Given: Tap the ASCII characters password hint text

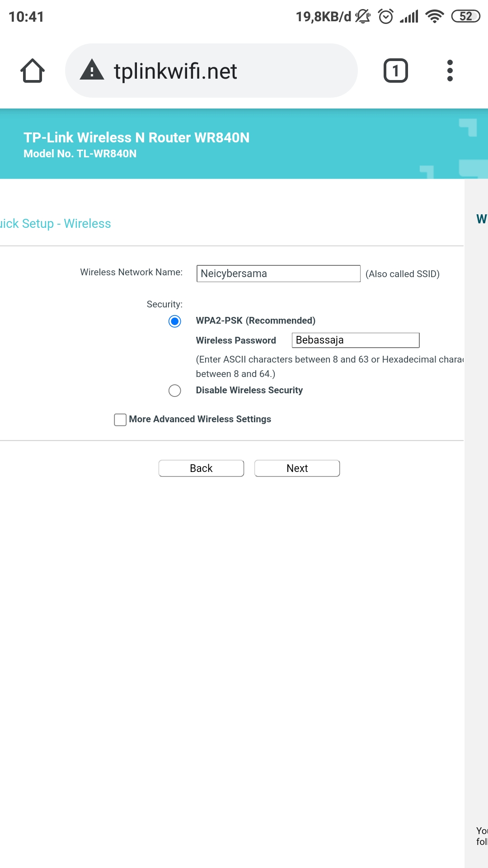Looking at the screenshot, I should point(330,367).
